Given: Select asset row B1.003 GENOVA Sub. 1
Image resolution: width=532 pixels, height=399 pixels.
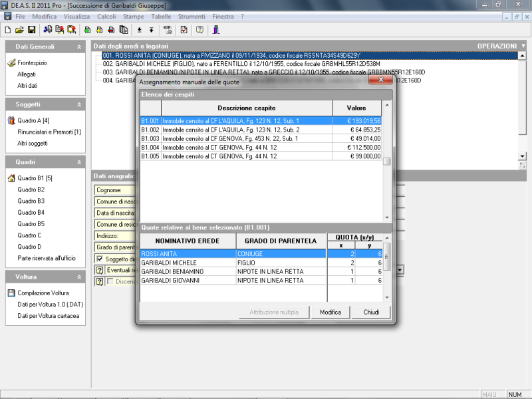Looking at the screenshot, I should coord(261,138).
